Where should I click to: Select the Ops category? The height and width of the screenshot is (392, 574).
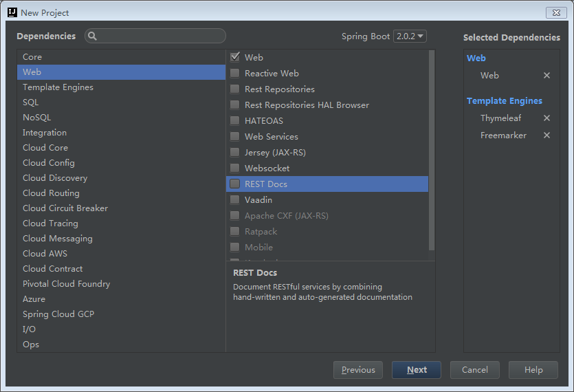tap(121, 345)
